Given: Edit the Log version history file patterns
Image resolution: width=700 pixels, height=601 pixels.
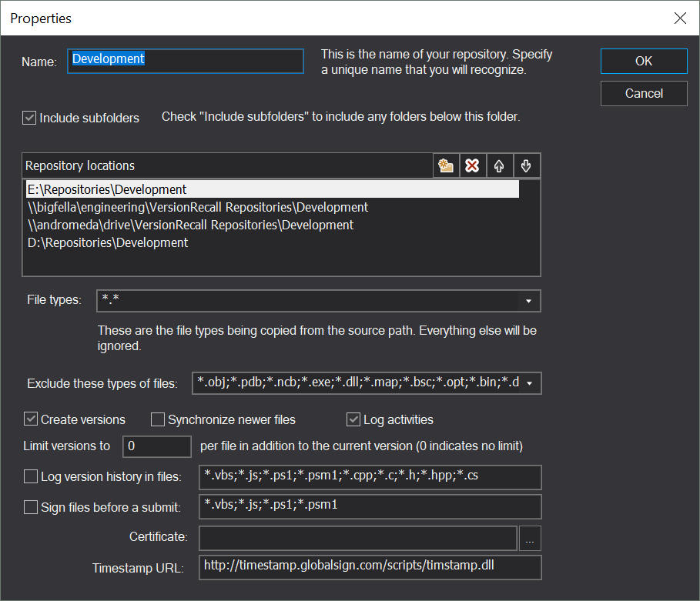Looking at the screenshot, I should pyautogui.click(x=370, y=477).
